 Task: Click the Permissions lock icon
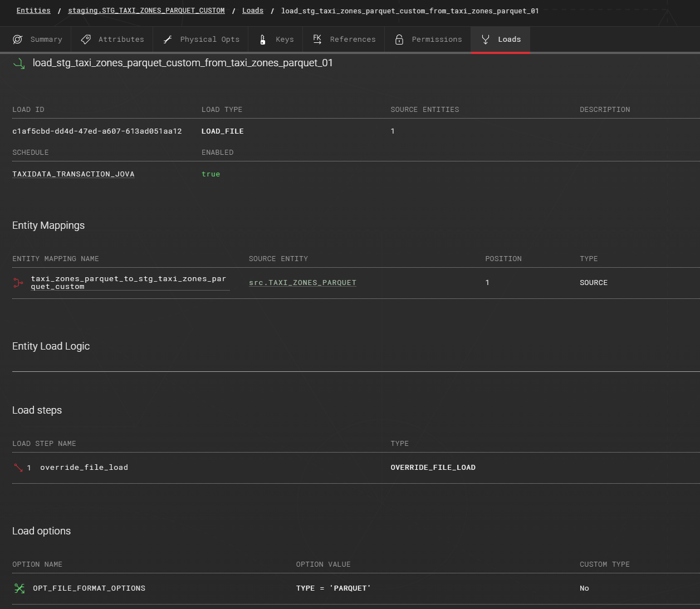tap(399, 40)
